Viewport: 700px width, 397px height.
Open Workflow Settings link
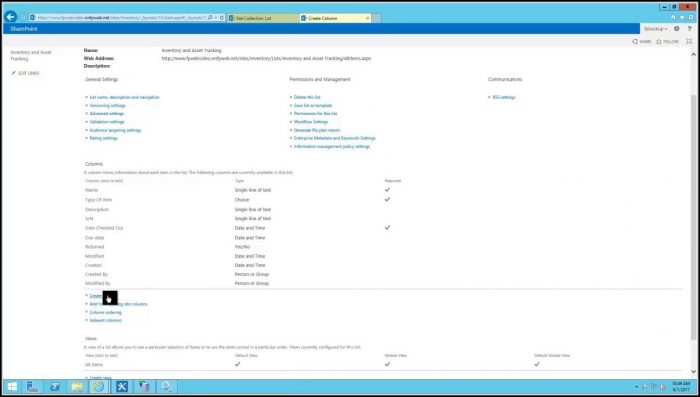coord(311,122)
